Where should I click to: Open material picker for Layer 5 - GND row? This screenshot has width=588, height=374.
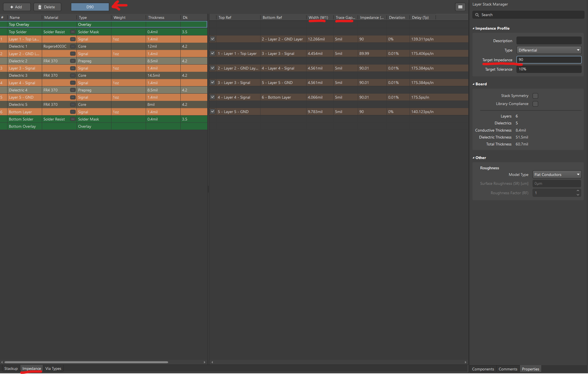73,97
